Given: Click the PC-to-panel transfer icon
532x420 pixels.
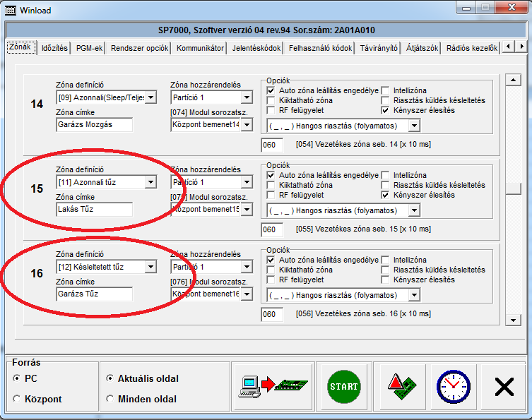Looking at the screenshot, I should [x=273, y=386].
